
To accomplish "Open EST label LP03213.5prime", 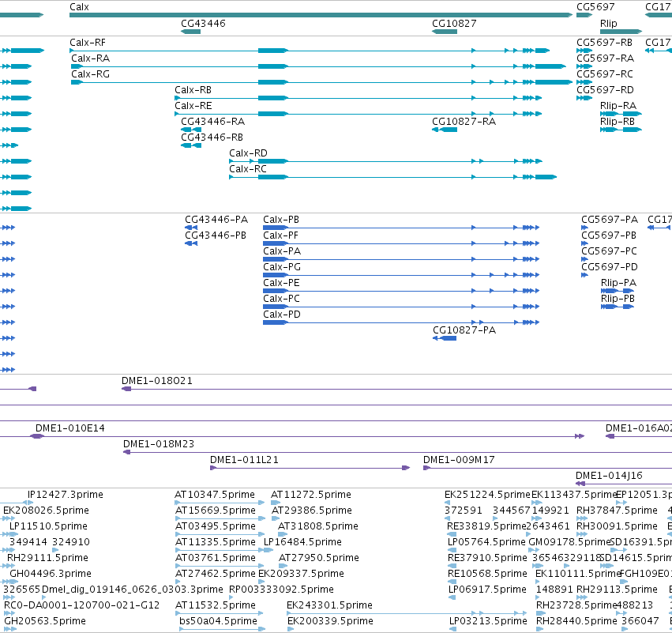I will (489, 621).
